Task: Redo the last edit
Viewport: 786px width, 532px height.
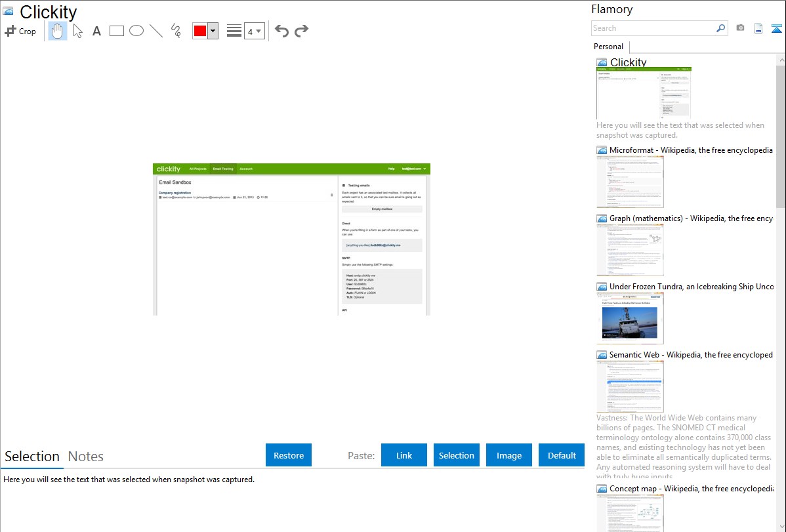Action: pyautogui.click(x=301, y=31)
